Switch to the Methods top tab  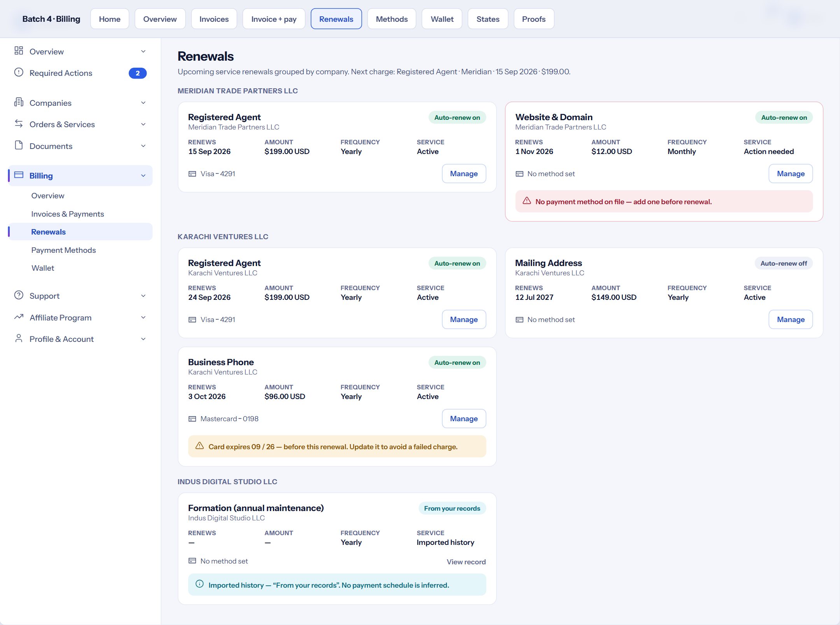tap(392, 19)
